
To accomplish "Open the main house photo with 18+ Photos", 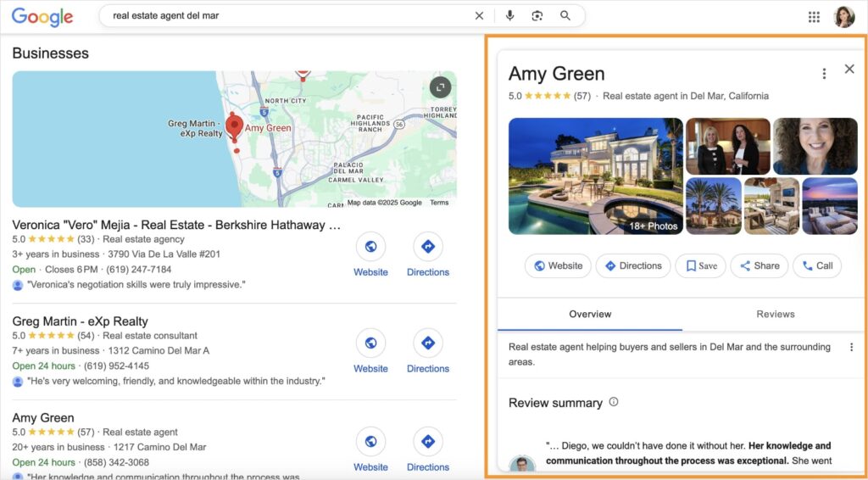I will 596,176.
